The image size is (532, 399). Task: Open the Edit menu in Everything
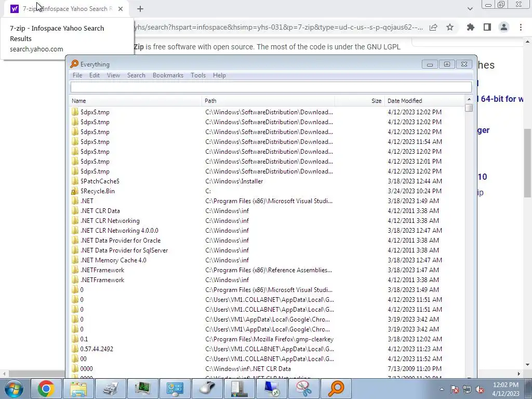pos(95,75)
